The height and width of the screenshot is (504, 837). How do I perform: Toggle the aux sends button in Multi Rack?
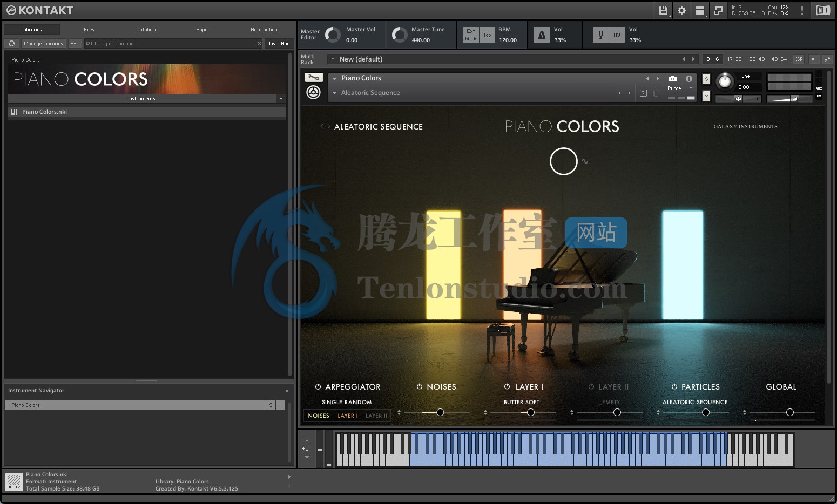(814, 59)
